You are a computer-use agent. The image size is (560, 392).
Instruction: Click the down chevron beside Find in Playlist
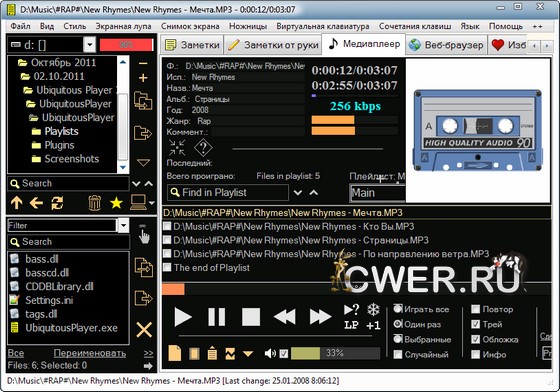pos(298,193)
